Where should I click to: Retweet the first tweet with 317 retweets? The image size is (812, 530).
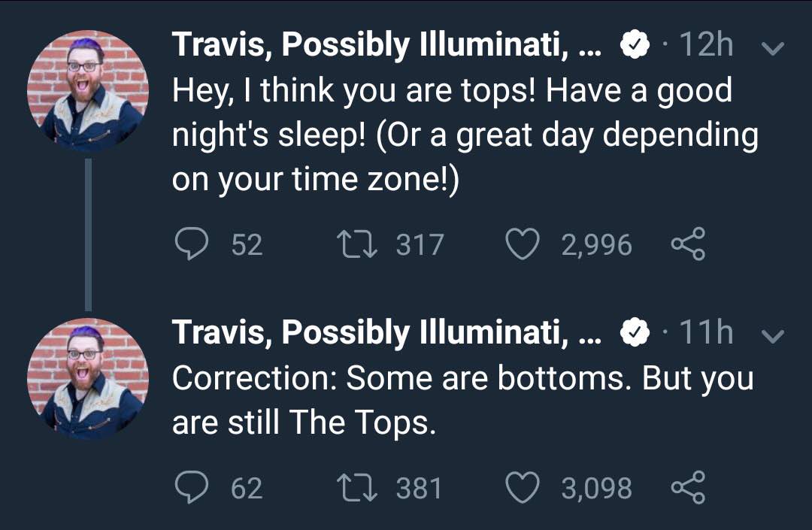coord(357,244)
